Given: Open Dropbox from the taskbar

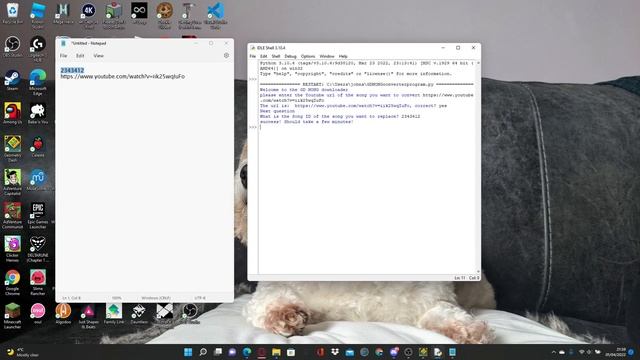Looking at the screenshot, I should click(x=335, y=352).
